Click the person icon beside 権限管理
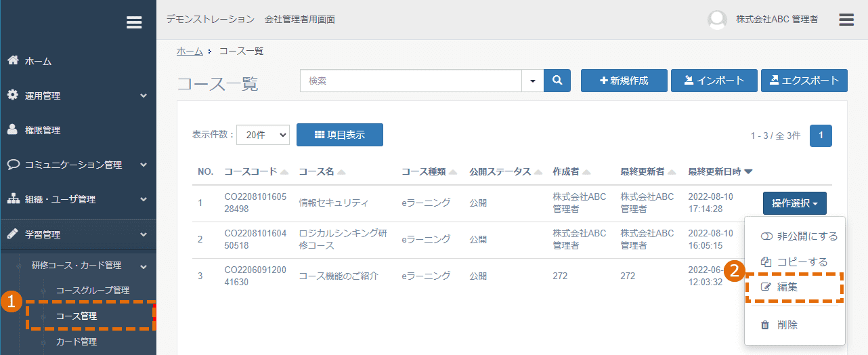 coord(12,129)
